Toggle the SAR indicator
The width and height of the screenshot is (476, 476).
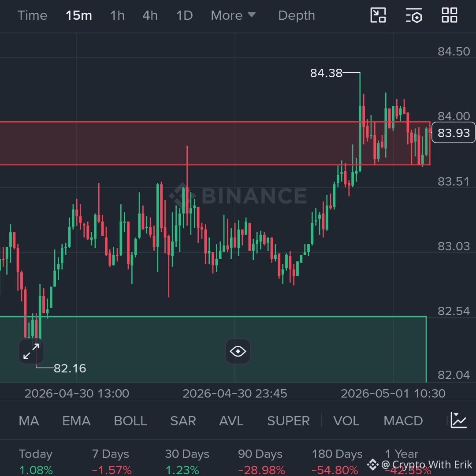click(x=183, y=421)
